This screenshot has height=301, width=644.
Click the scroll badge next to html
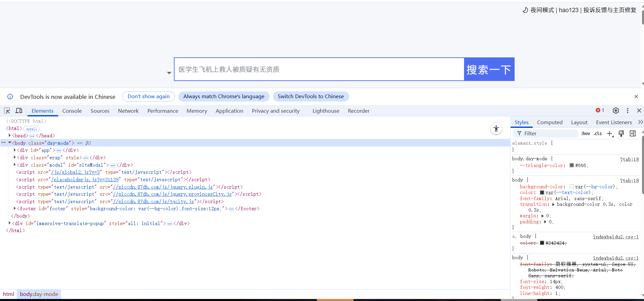[x=32, y=129]
